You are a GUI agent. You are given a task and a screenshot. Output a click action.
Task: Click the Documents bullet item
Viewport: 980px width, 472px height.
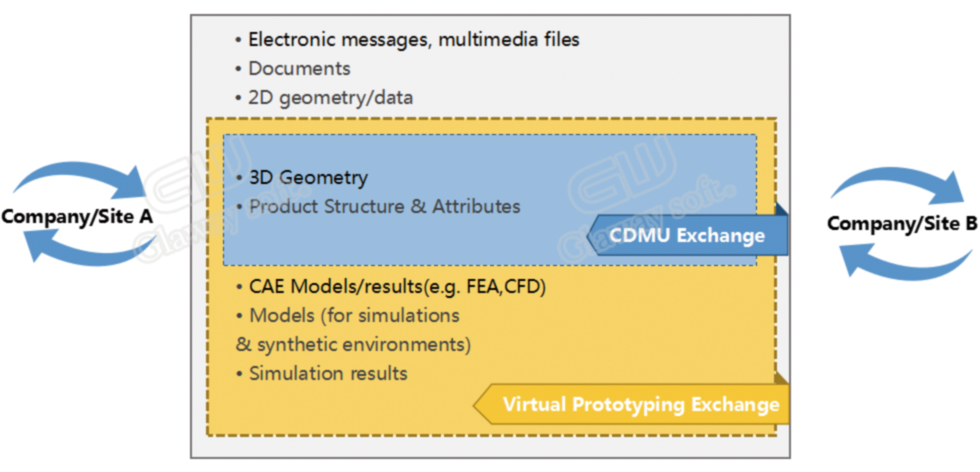293,68
